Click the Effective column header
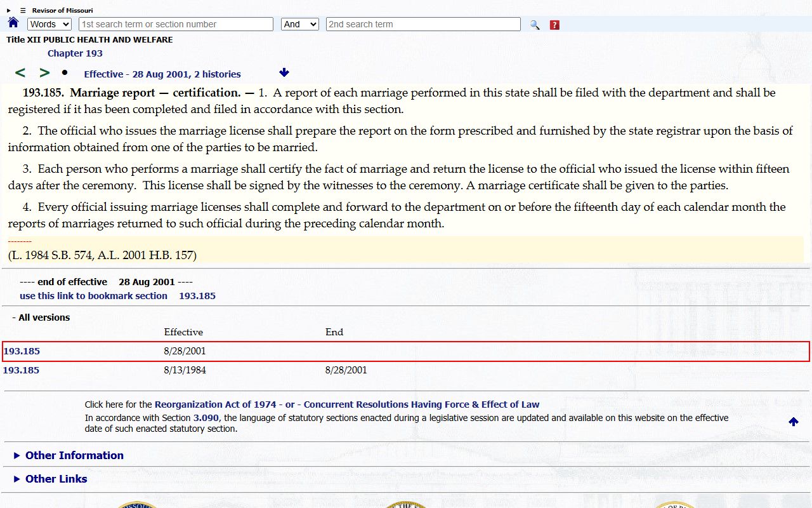This screenshot has height=508, width=812. (183, 332)
